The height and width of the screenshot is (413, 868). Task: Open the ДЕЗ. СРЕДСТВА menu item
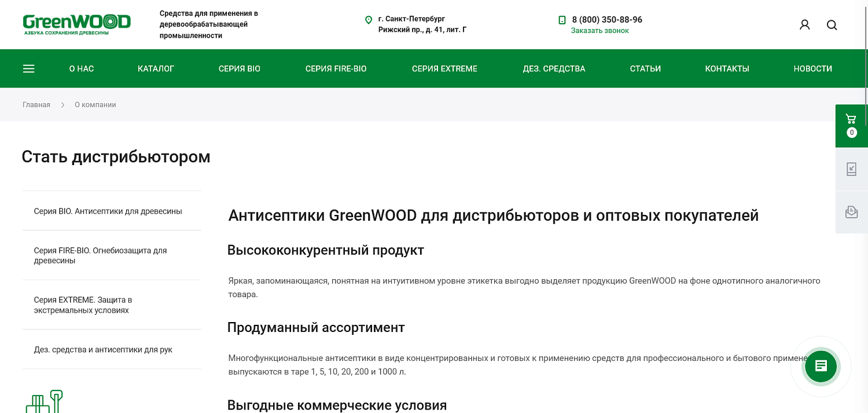click(554, 68)
